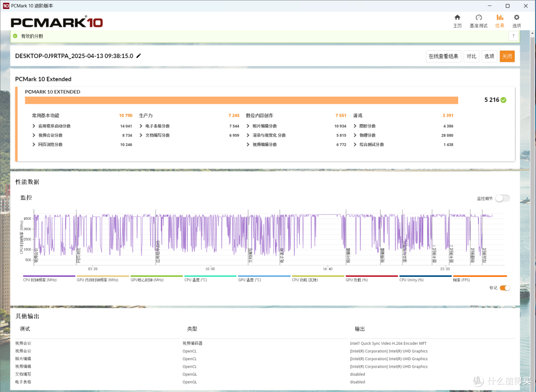
Task: Select the GPU 内存时钟频率 (MHz) legend item
Action: (x=103, y=278)
